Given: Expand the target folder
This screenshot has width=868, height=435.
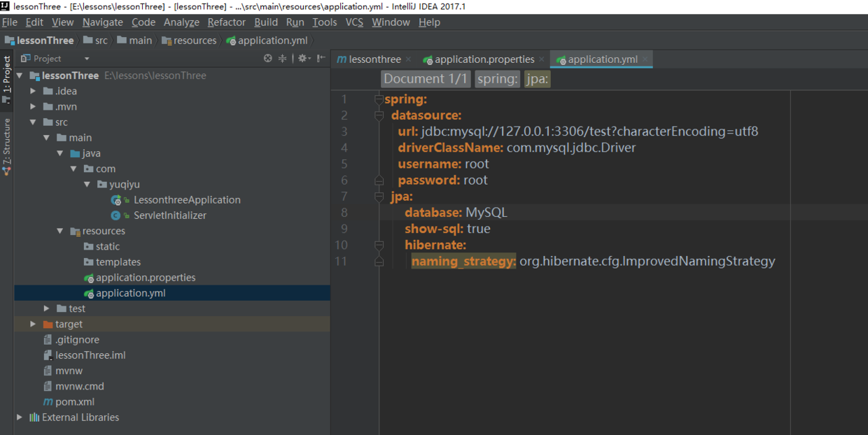Looking at the screenshot, I should pos(33,325).
